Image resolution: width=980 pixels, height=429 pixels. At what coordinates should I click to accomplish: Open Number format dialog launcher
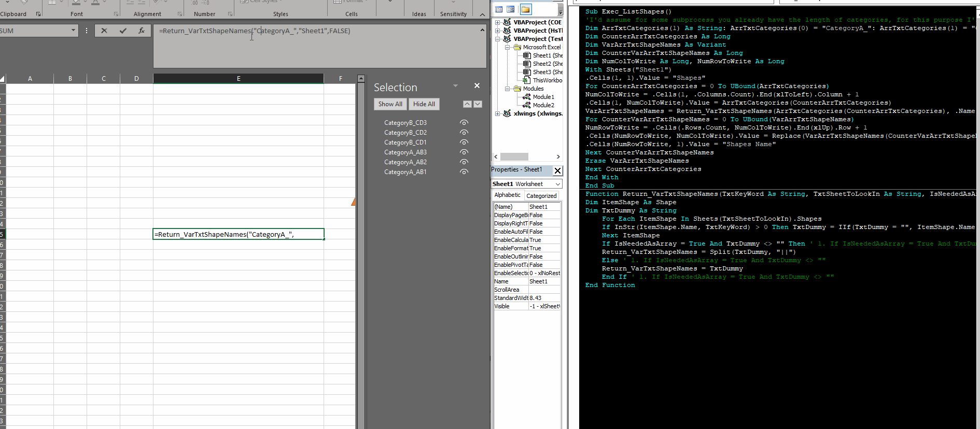click(x=230, y=14)
